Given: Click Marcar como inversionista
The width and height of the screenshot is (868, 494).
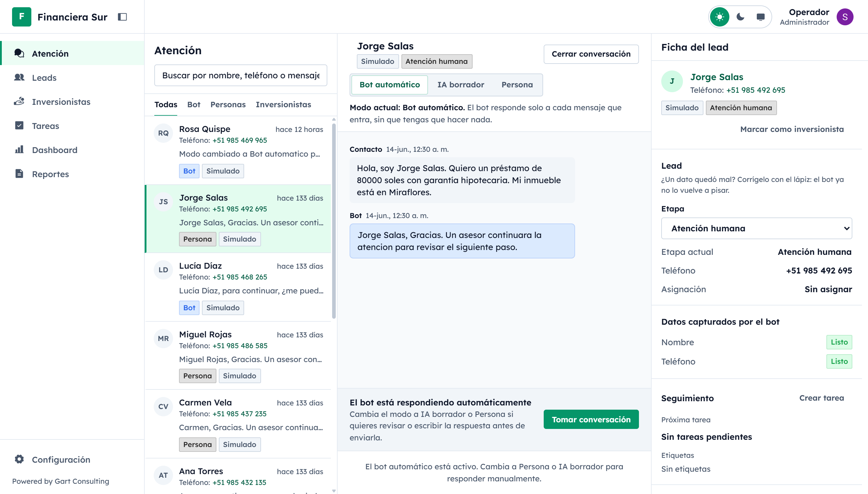Looking at the screenshot, I should point(792,129).
